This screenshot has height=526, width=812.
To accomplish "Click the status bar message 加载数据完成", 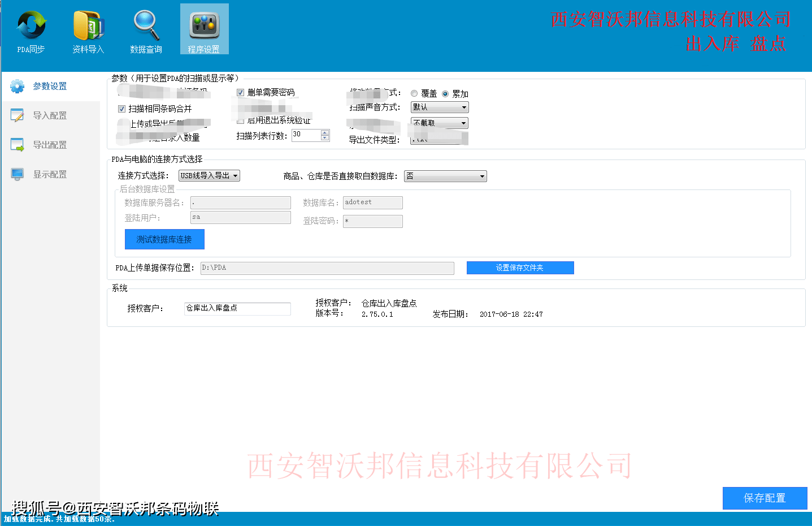I will coord(59,519).
